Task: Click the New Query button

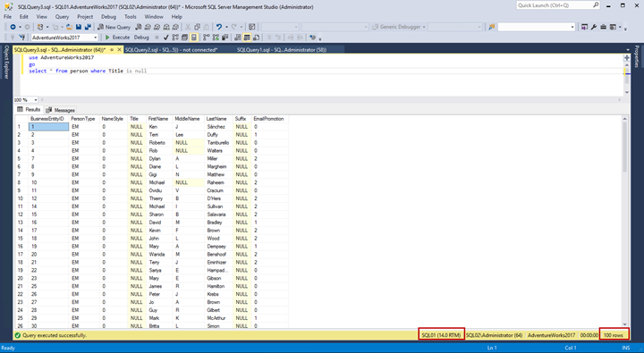Action: 114,27
